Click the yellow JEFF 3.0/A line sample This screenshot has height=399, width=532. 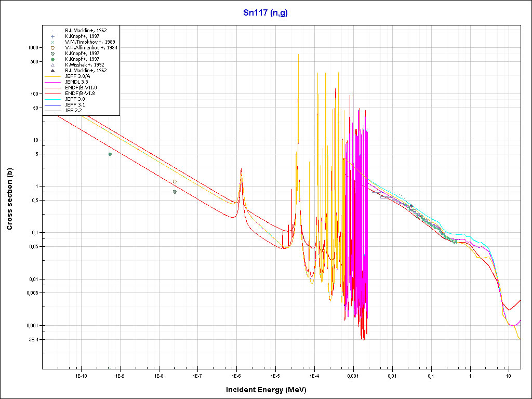point(53,76)
